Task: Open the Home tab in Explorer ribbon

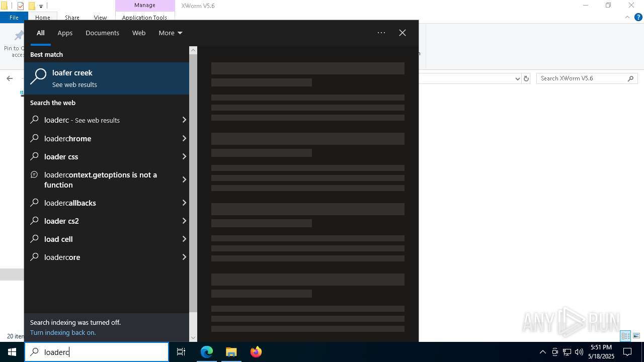Action: pyautogui.click(x=43, y=18)
